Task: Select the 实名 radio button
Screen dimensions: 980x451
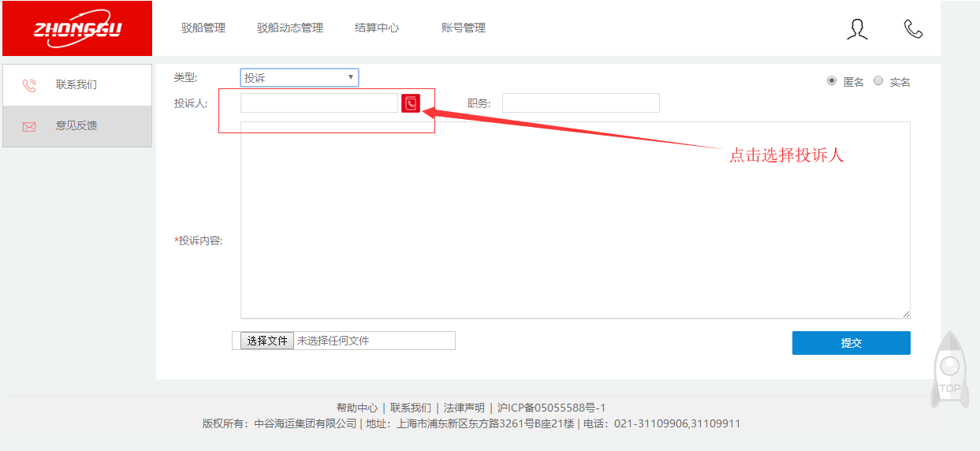Action: point(878,80)
